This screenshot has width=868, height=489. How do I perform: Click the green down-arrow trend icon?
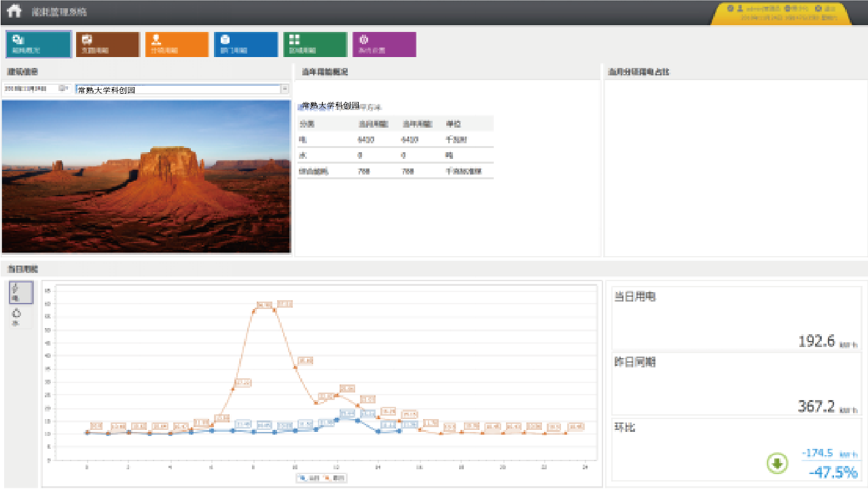(777, 464)
